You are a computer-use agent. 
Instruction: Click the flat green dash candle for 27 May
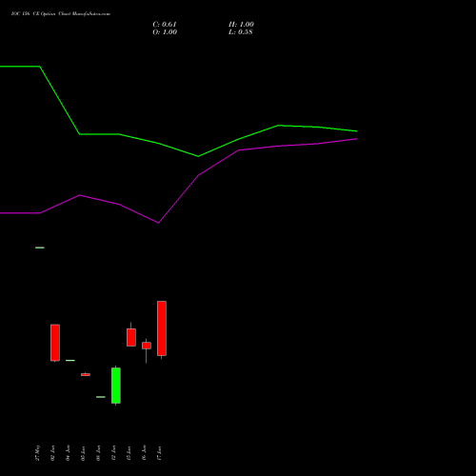click(40, 248)
